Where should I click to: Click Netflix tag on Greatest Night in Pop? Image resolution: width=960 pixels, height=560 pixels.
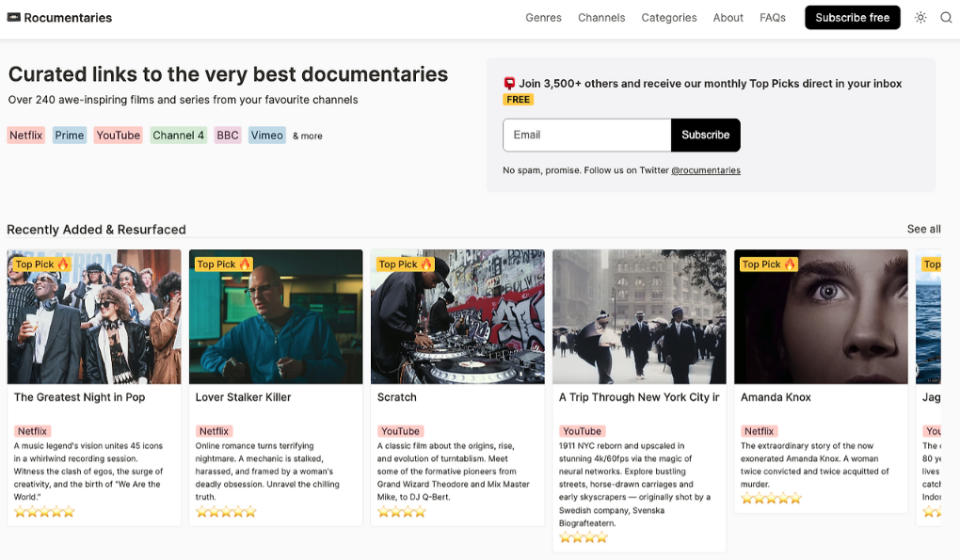pyautogui.click(x=32, y=431)
